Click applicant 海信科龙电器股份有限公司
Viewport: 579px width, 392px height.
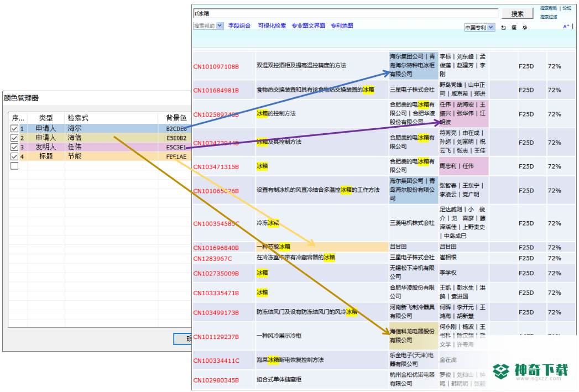tap(412, 336)
